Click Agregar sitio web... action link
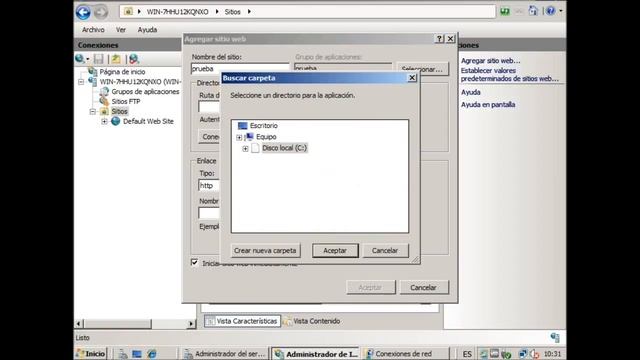The width and height of the screenshot is (640, 360). tap(491, 61)
